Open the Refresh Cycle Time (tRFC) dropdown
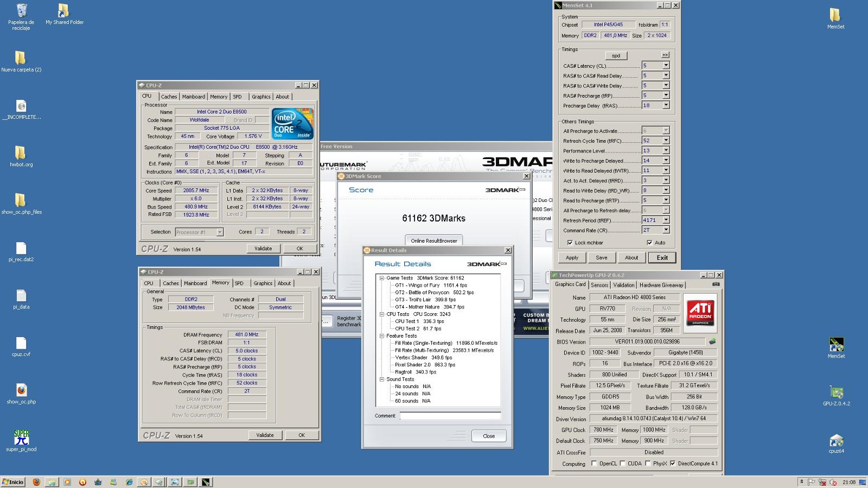868x488 pixels. point(666,141)
